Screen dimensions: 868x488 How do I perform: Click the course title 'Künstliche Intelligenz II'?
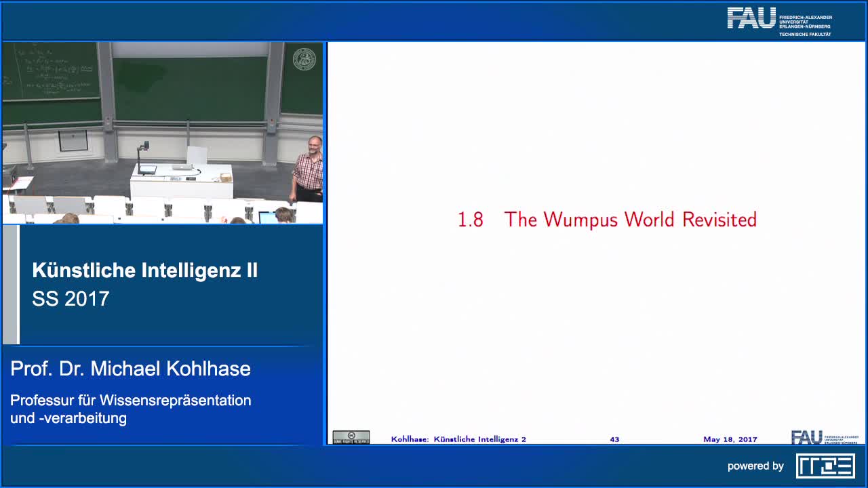click(144, 270)
